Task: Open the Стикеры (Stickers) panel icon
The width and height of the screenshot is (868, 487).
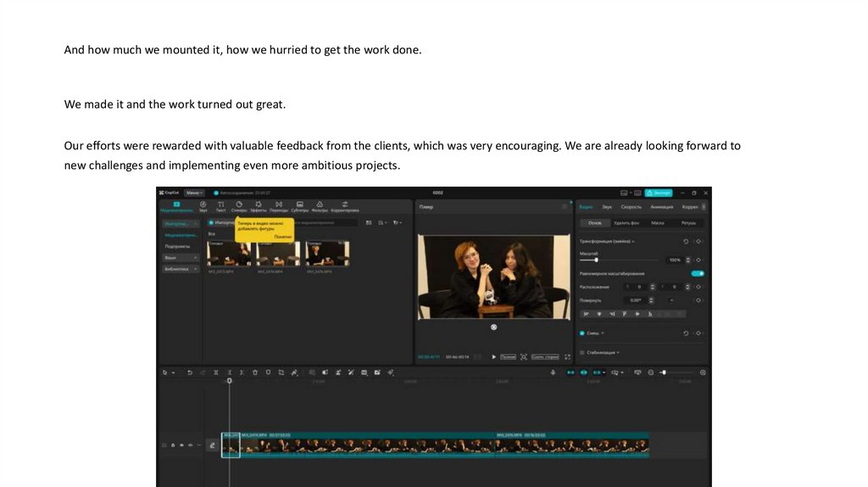Action: pos(239,205)
